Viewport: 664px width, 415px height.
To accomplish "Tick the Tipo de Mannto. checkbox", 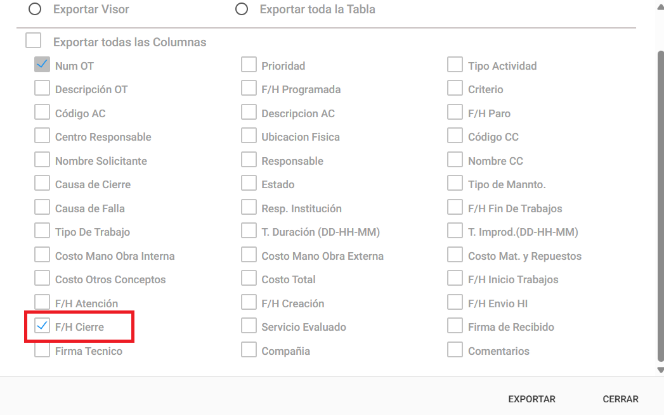I will click(455, 184).
